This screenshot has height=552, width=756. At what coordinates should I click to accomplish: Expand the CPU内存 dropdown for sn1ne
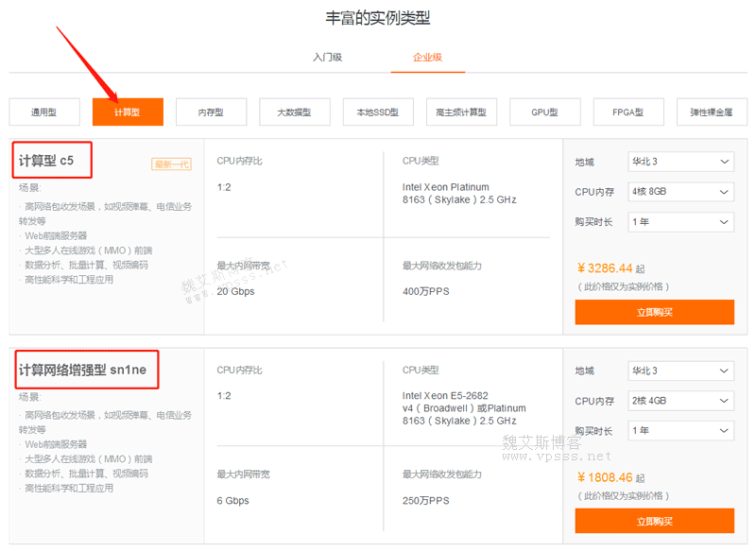click(680, 401)
